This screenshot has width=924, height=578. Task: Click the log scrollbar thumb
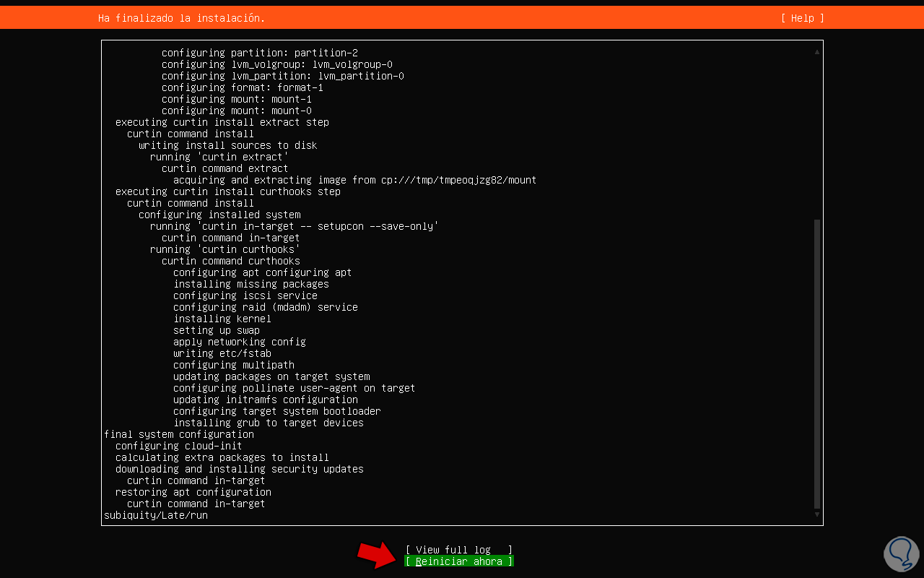click(x=817, y=364)
